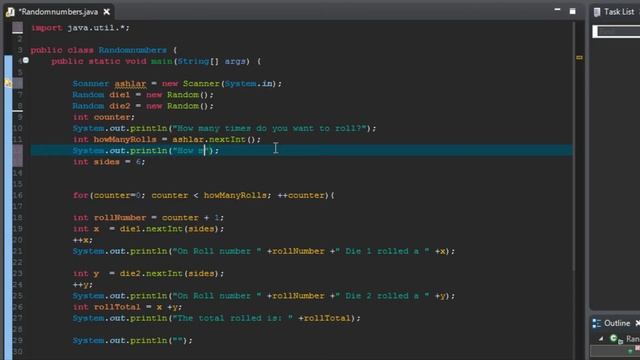Select the Randomnumbers.java editor tab
The width and height of the screenshot is (640, 360).
pos(58,12)
